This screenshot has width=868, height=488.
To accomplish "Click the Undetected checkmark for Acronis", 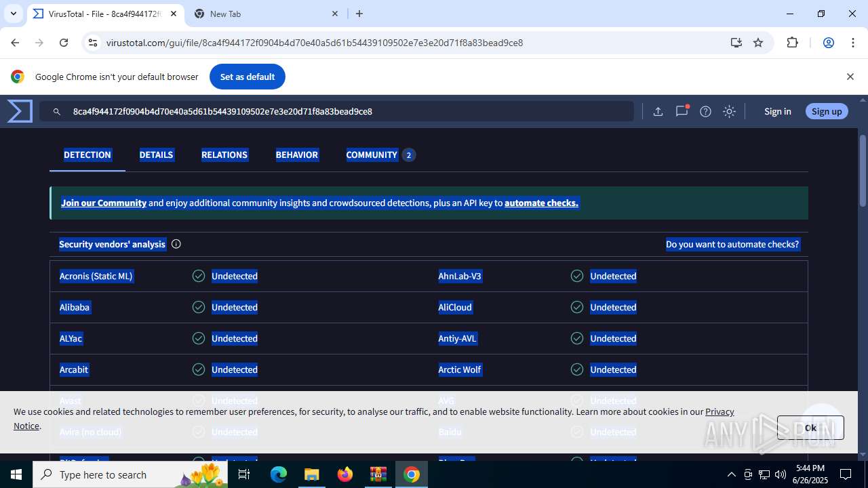I will tap(199, 276).
